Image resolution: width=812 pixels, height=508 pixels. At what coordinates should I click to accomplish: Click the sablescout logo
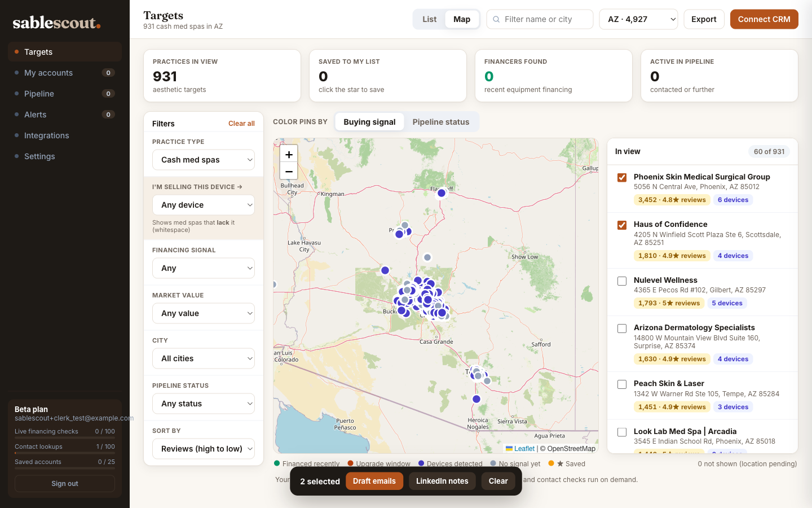[x=56, y=23]
